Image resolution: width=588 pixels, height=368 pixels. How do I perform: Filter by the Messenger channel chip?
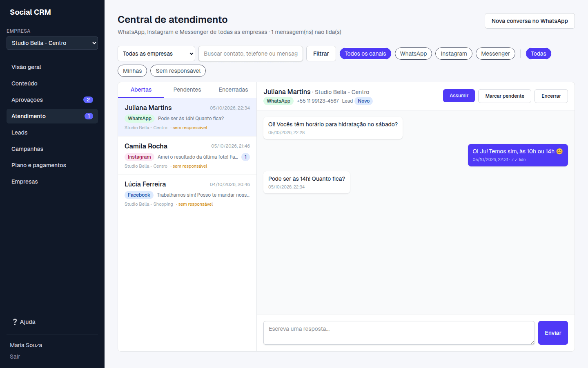pyautogui.click(x=495, y=54)
